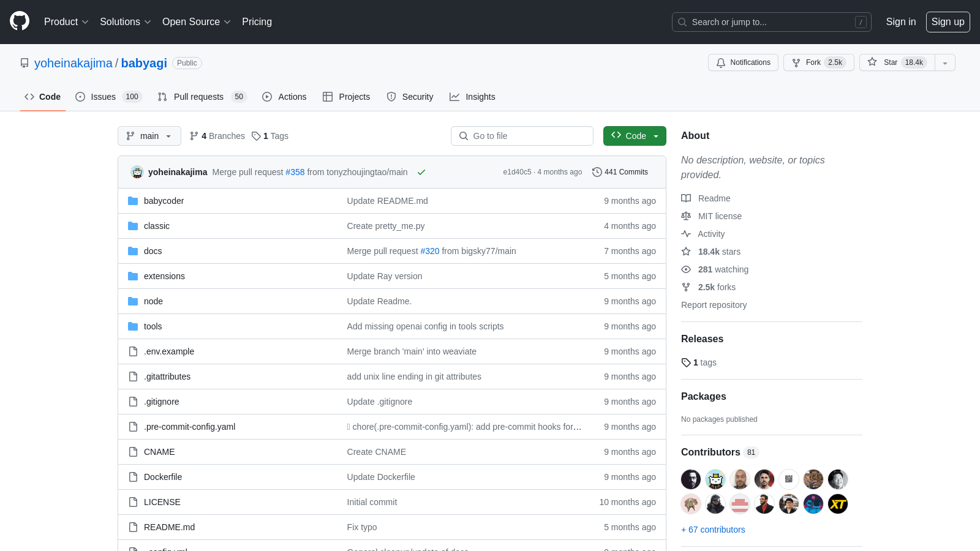
Task: Click the tools folder icon
Action: click(x=133, y=326)
